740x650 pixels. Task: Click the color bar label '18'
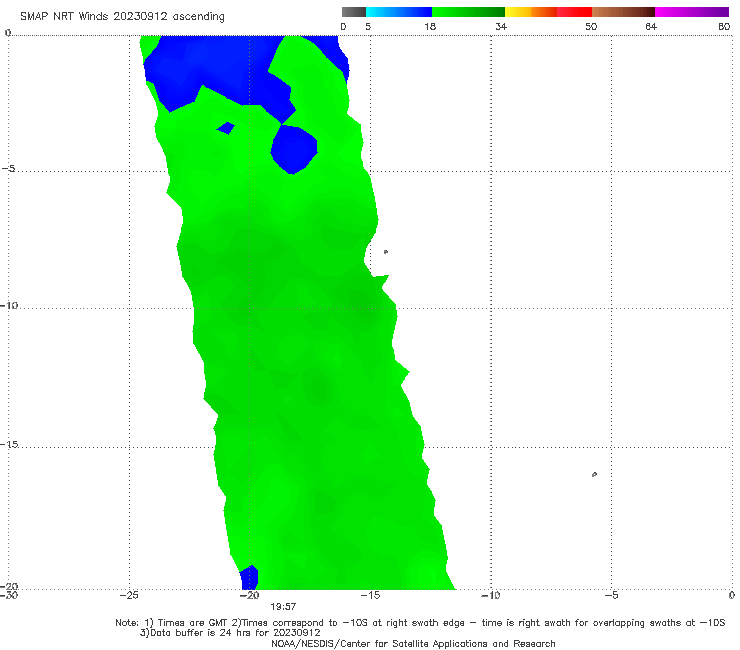pos(430,26)
